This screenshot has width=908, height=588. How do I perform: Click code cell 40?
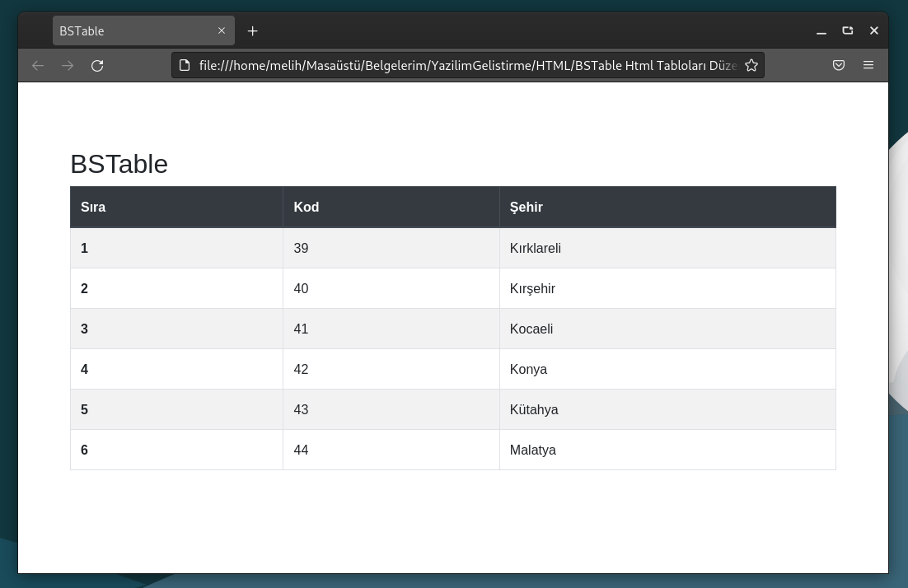point(391,288)
